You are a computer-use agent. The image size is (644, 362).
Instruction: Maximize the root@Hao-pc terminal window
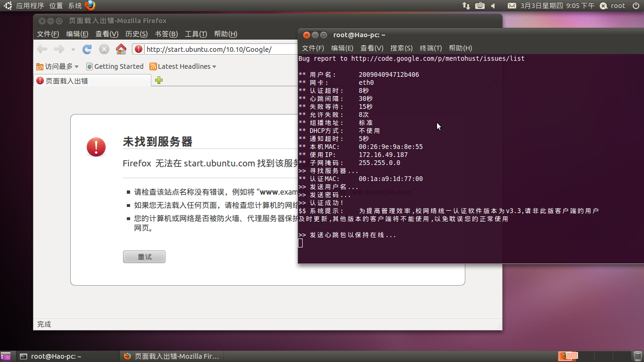323,35
